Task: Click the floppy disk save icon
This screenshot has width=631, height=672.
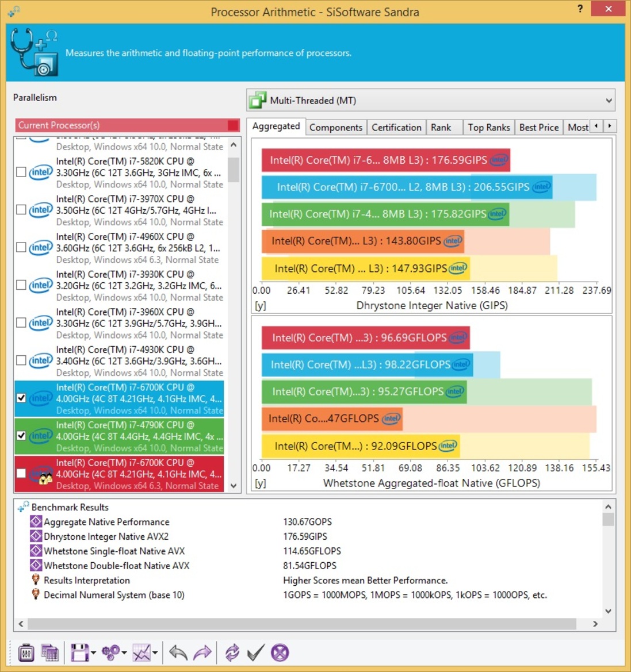Action: coord(80,652)
